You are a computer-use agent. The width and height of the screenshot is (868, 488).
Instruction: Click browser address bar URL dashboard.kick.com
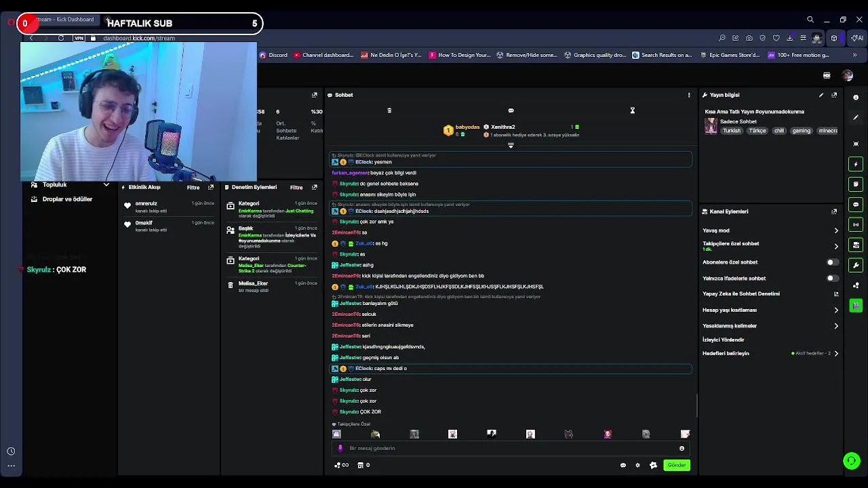pos(139,38)
